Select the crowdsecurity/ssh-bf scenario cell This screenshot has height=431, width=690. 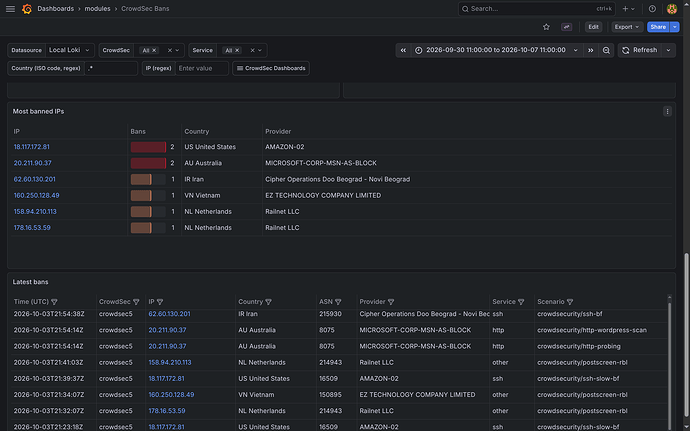click(x=569, y=314)
